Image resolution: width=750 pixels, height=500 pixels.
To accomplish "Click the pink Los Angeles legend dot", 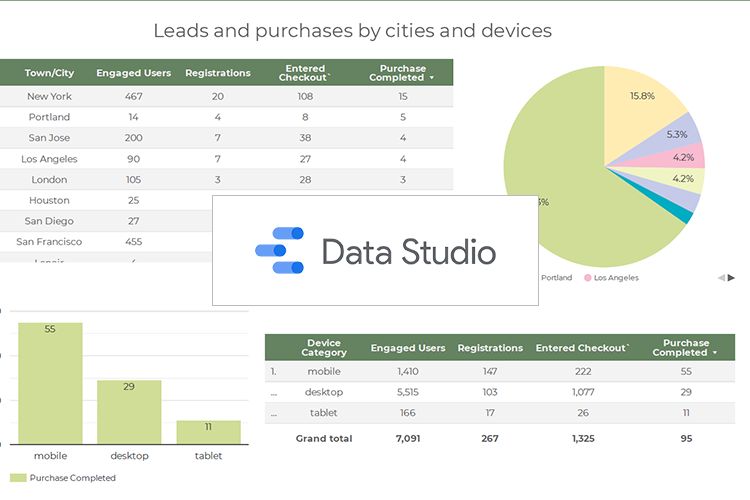I will [x=588, y=278].
